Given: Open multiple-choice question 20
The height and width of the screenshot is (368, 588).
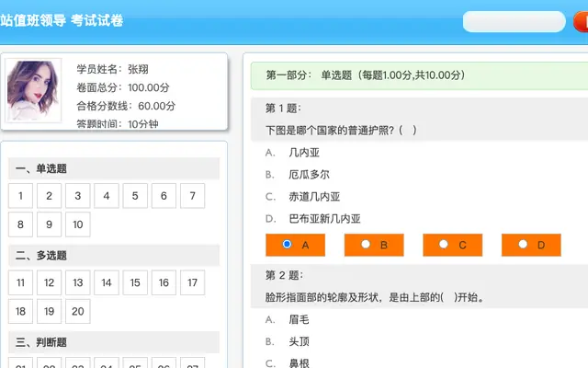Looking at the screenshot, I should [77, 311].
